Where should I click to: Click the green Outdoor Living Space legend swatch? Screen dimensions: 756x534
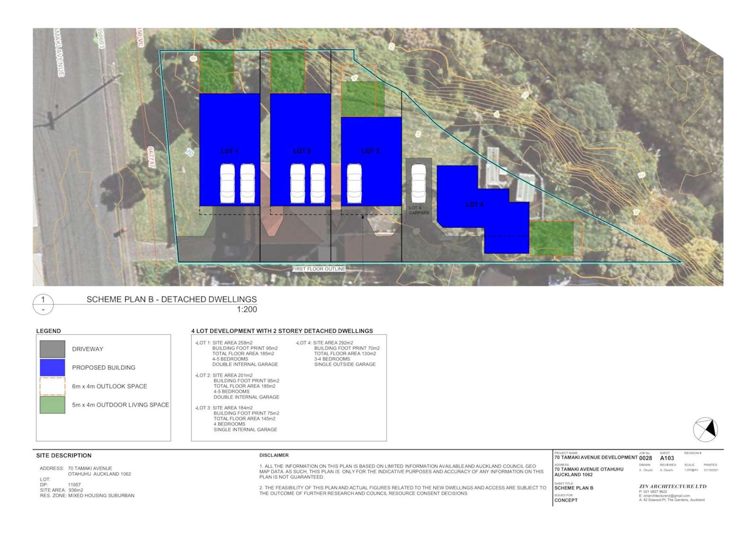[x=52, y=405]
